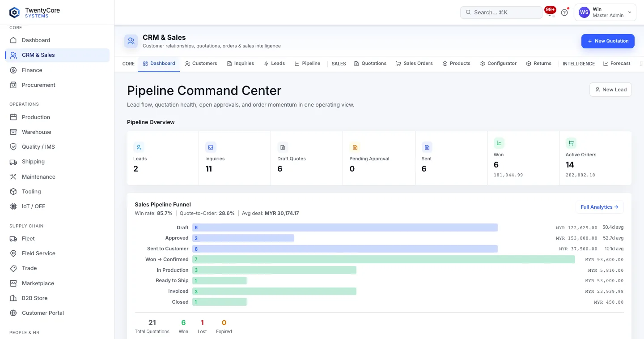Image resolution: width=644 pixels, height=339 pixels.
Task: Switch to the Customers tab
Action: coord(201,64)
